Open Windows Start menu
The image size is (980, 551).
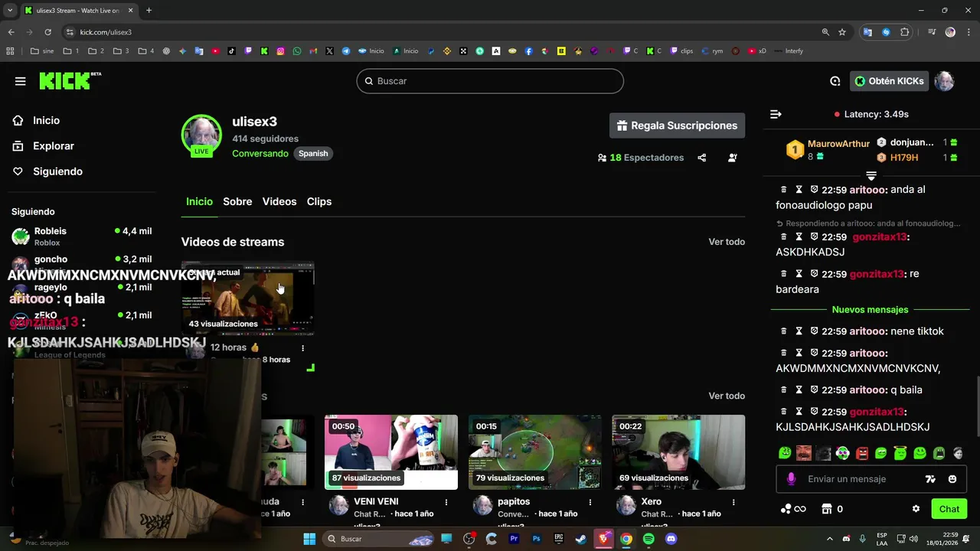tap(309, 539)
